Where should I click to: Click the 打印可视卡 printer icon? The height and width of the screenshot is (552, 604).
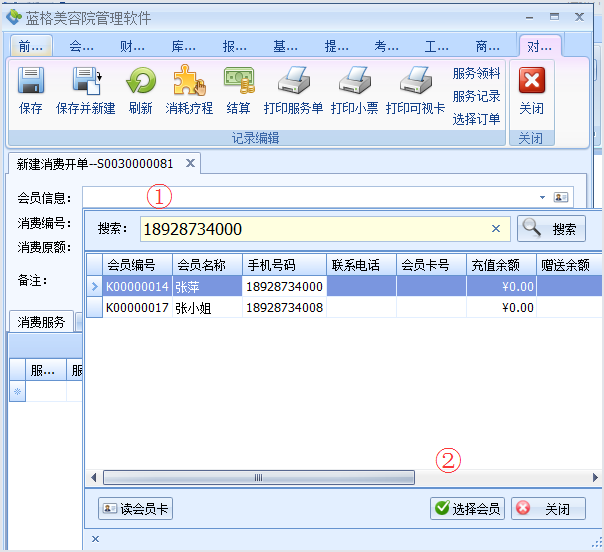pyautogui.click(x=415, y=80)
